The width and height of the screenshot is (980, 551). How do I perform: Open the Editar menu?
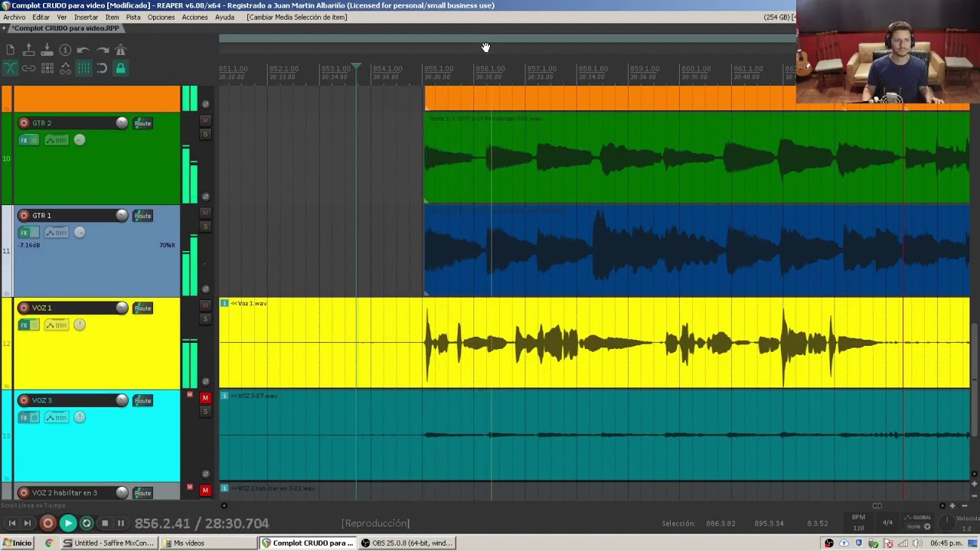click(41, 17)
